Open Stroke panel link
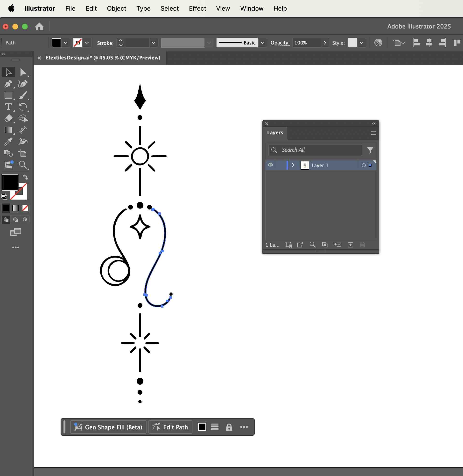This screenshot has height=476, width=463. coord(105,43)
